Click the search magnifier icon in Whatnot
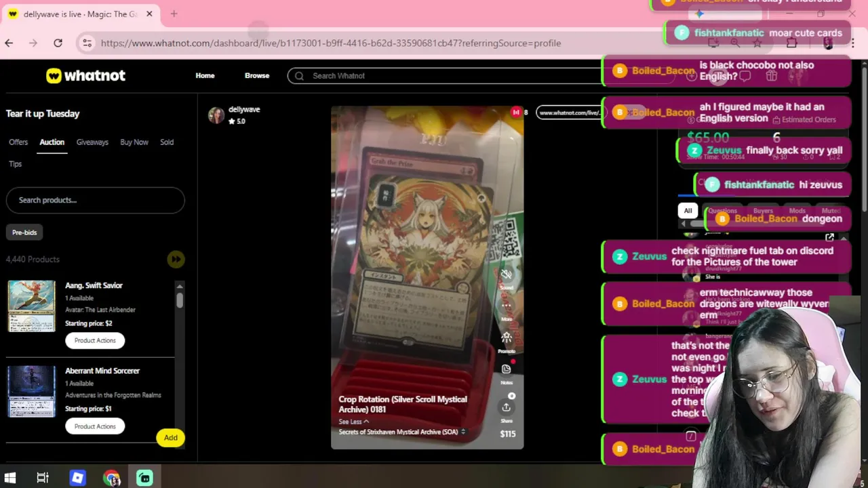Viewport: 868px width, 488px height. (299, 76)
